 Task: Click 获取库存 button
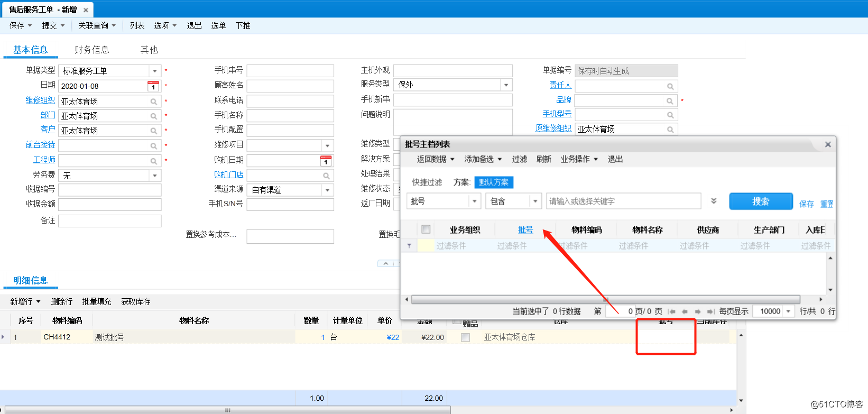[135, 301]
